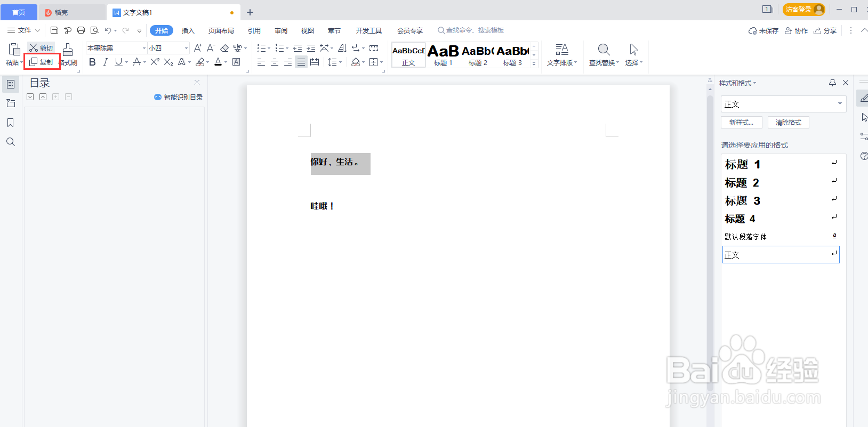Image resolution: width=868 pixels, height=427 pixels.
Task: Expand the bullet list dropdown arrow
Action: pos(269,49)
